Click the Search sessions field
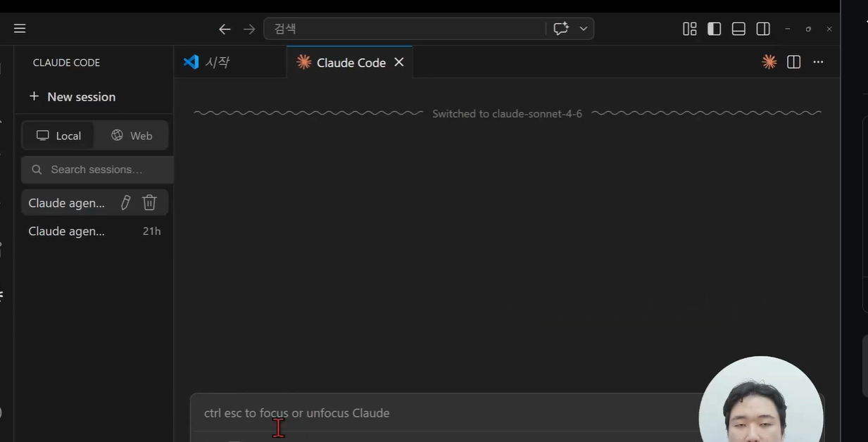Screen dimensions: 868x442 pos(97,170)
